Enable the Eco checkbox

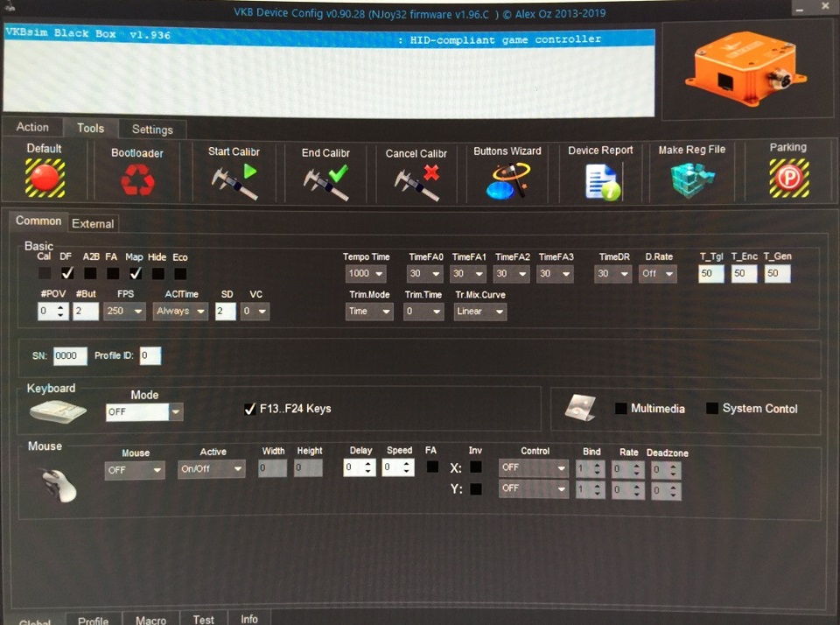coord(180,273)
